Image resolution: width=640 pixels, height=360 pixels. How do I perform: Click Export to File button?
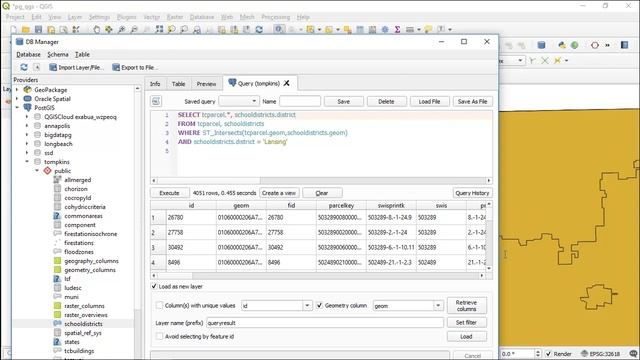[x=134, y=67]
